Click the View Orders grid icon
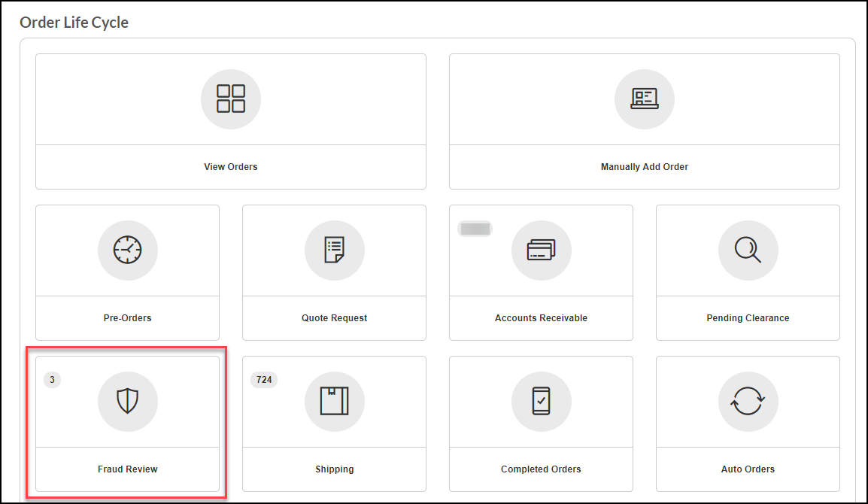 [231, 99]
